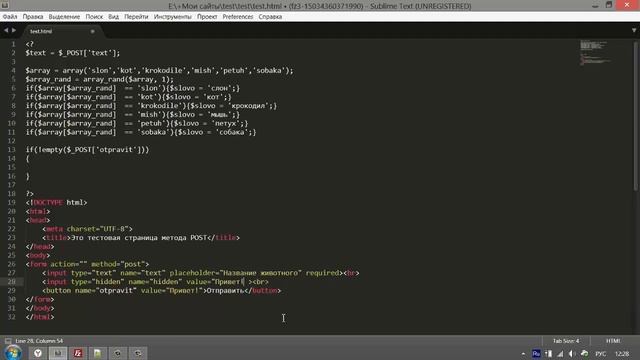
Task: Open the Выделение menu
Action: pos(64,17)
